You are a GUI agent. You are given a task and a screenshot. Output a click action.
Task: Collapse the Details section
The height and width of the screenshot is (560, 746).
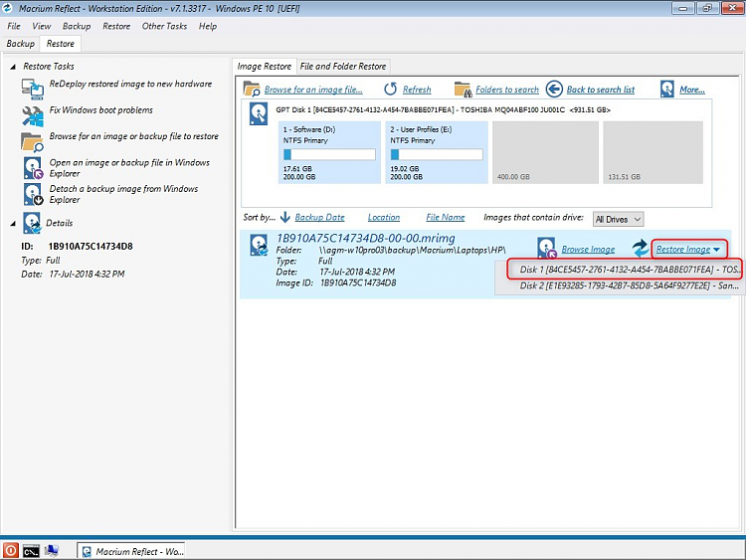[x=13, y=223]
